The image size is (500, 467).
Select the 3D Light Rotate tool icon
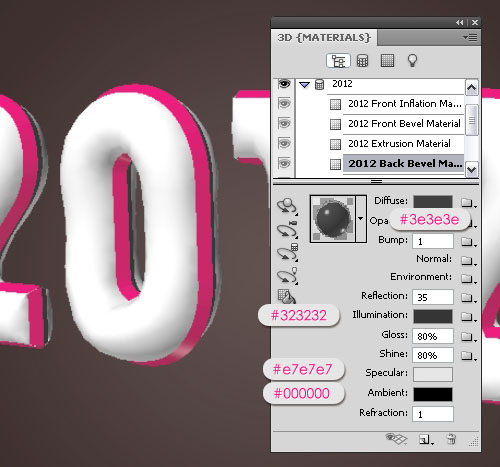[287, 276]
